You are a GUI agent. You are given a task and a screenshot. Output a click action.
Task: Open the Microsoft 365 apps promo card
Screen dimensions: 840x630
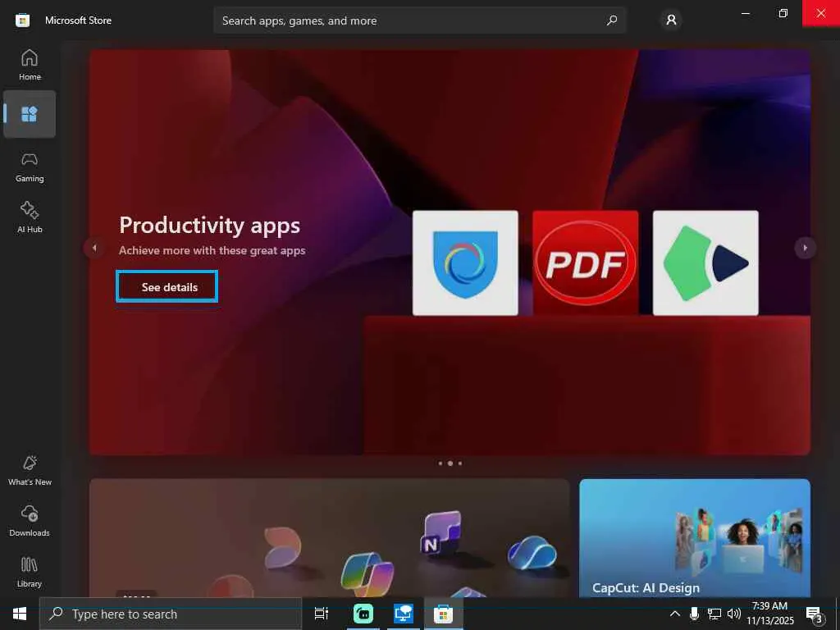(329, 538)
